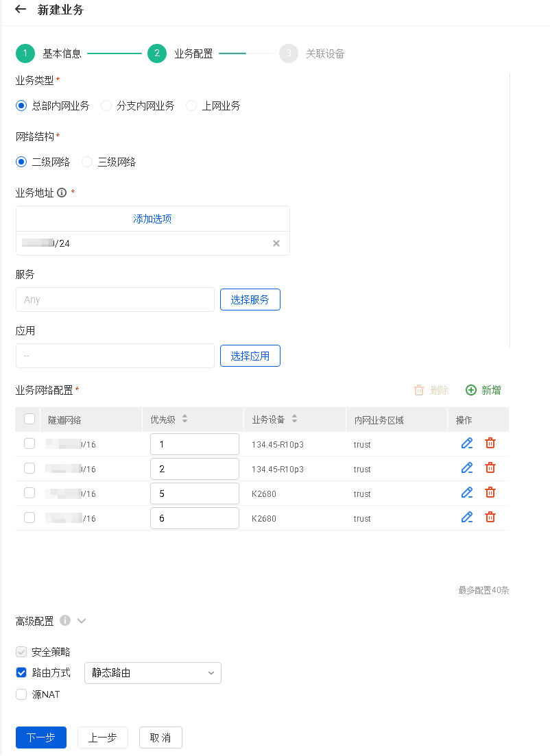Click the info icon next to 业务地址

[x=62, y=193]
